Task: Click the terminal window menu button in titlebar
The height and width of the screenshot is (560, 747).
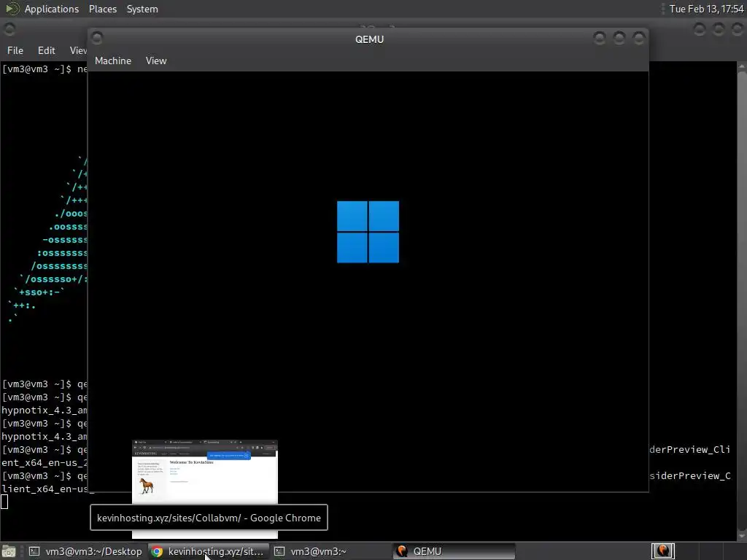Action: pyautogui.click(x=9, y=29)
